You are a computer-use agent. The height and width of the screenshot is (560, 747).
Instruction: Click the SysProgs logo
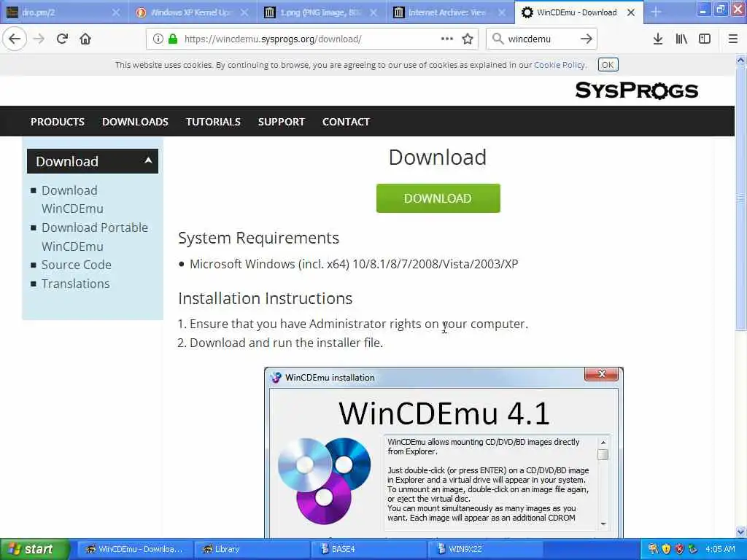(x=636, y=90)
